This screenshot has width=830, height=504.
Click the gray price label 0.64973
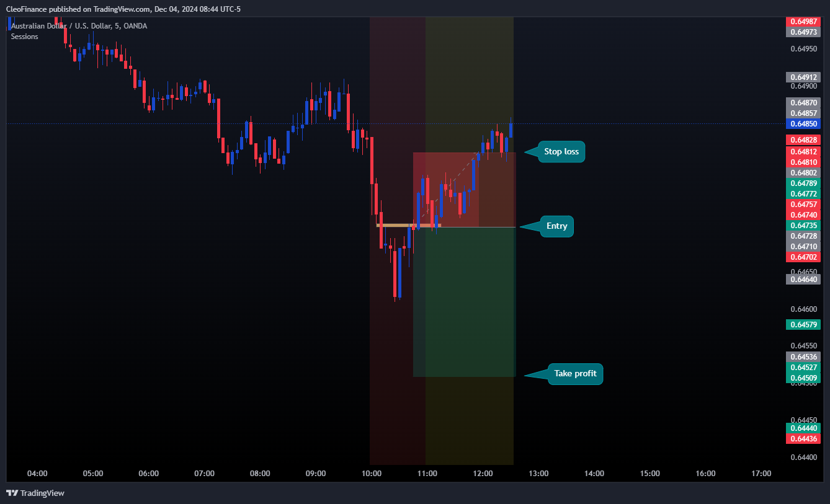pyautogui.click(x=803, y=32)
